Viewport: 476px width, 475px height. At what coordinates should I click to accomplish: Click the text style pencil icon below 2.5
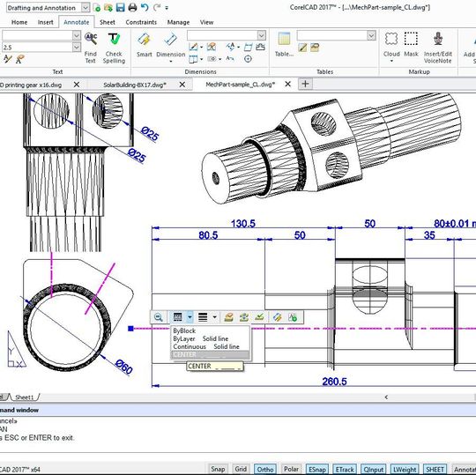(x=7, y=59)
